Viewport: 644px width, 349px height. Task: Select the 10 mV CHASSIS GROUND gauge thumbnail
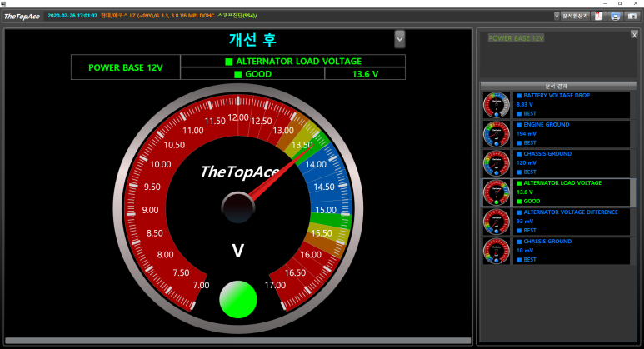497,251
